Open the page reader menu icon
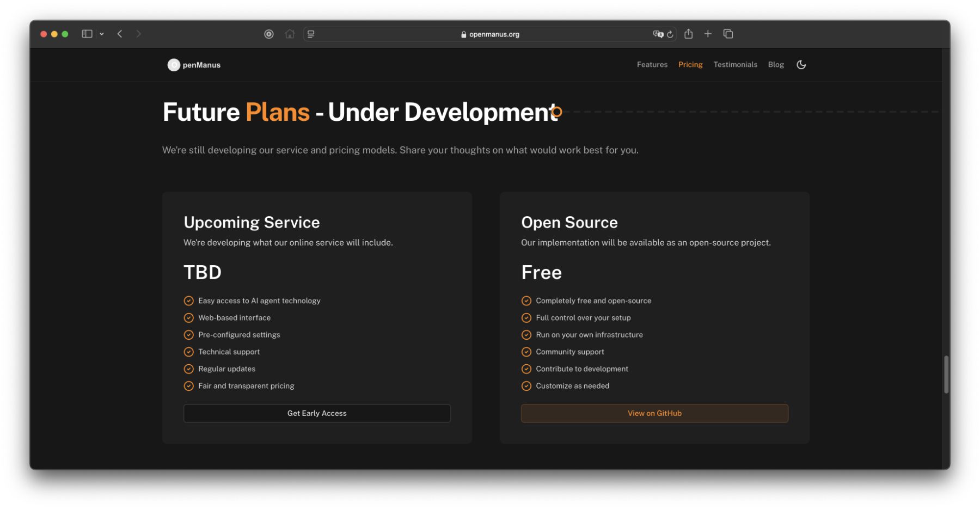Screen dimensions: 980x509 click(311, 34)
